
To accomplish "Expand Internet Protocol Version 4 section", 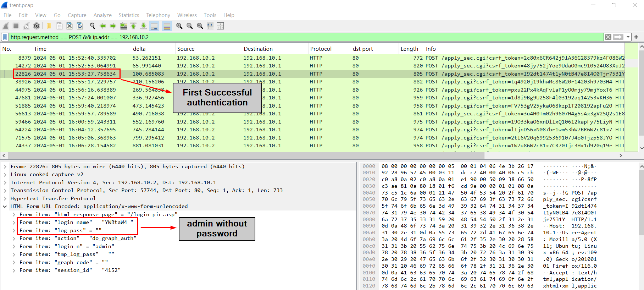I will tap(5, 182).
